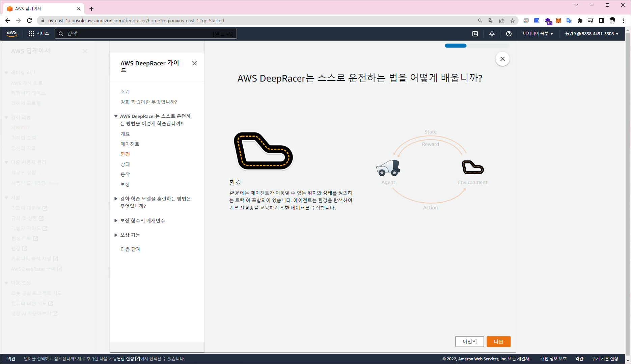This screenshot has height=364, width=631.
Task: Bookmark the page with star icon
Action: (513, 21)
